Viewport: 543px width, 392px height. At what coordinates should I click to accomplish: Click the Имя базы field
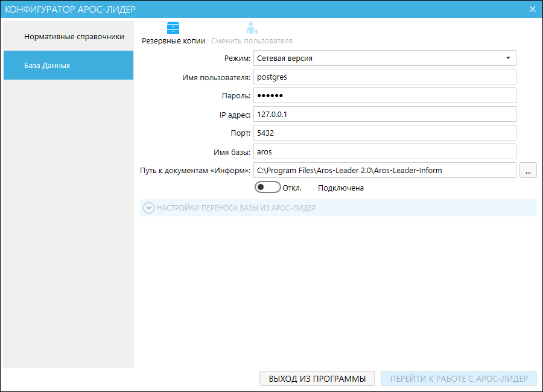tap(385, 152)
